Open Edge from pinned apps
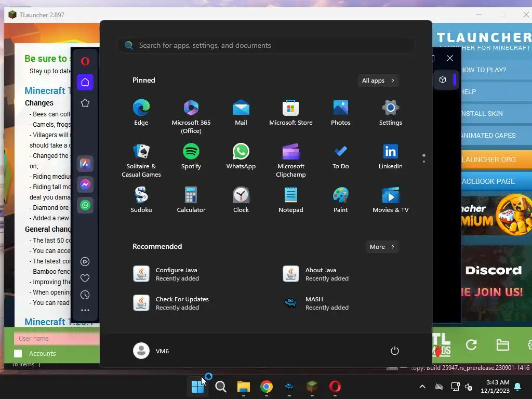The width and height of the screenshot is (532, 399). click(141, 113)
